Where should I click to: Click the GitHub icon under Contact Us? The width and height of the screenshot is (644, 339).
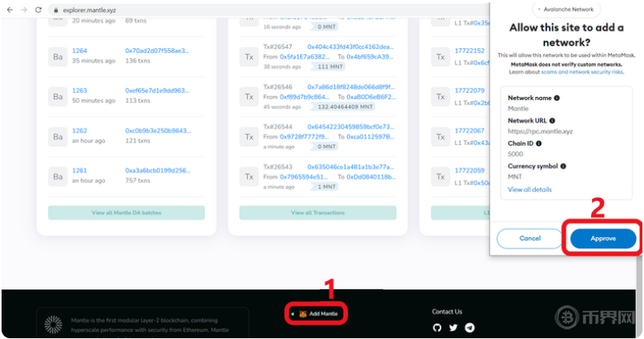point(437,327)
